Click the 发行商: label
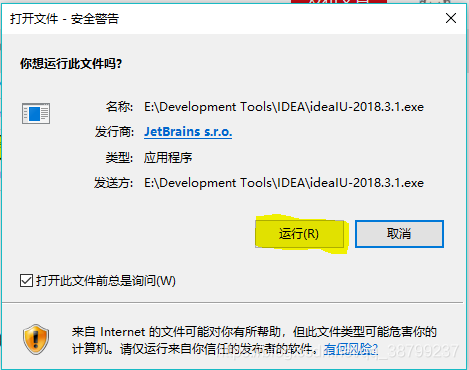Image resolution: width=469 pixels, height=370 pixels. [x=114, y=132]
